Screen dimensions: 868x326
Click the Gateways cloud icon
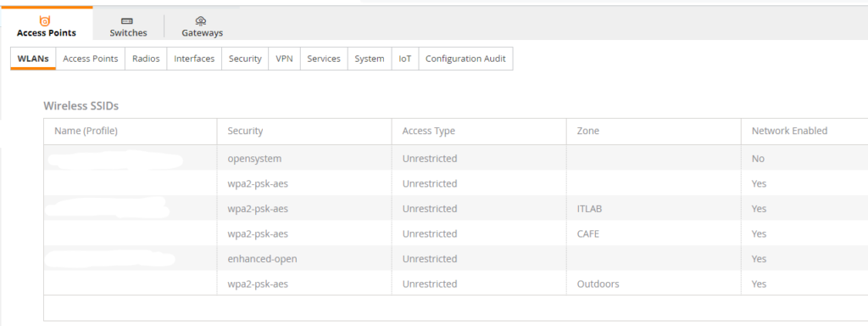pos(202,21)
